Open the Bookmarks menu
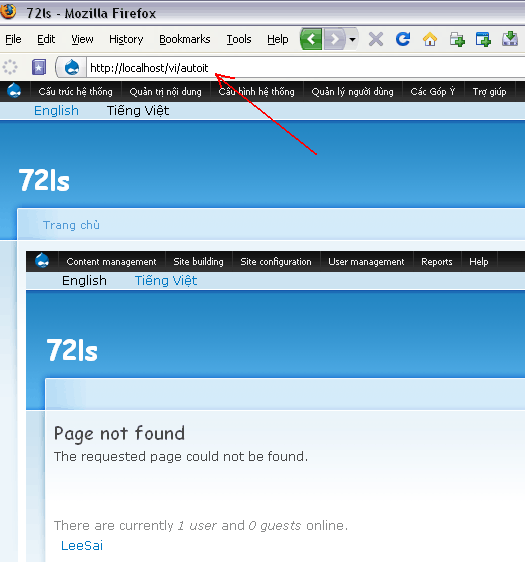 click(185, 39)
